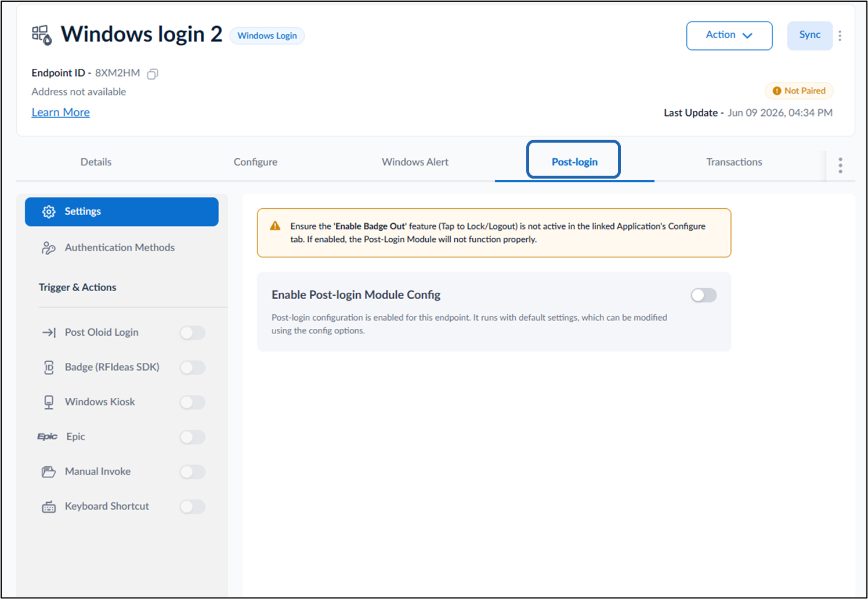The width and height of the screenshot is (868, 599).
Task: Toggle the Manual Invoke switch
Action: coord(193,472)
